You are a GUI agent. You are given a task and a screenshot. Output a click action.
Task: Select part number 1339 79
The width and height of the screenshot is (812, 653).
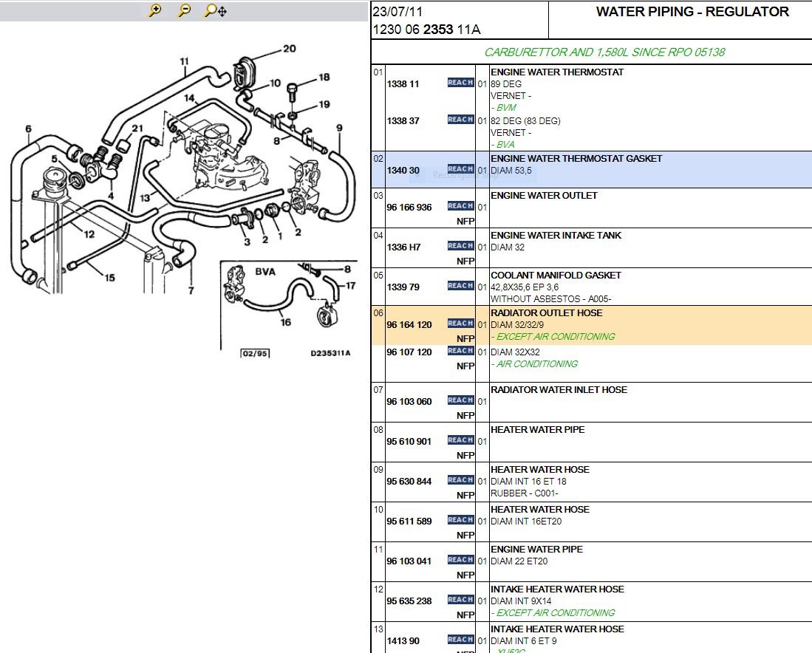coord(403,287)
